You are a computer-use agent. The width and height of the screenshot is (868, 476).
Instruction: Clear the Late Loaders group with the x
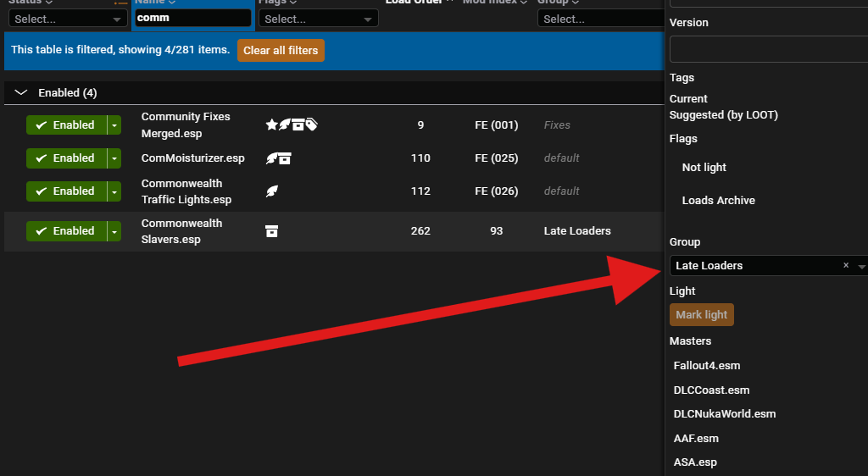pyautogui.click(x=846, y=265)
